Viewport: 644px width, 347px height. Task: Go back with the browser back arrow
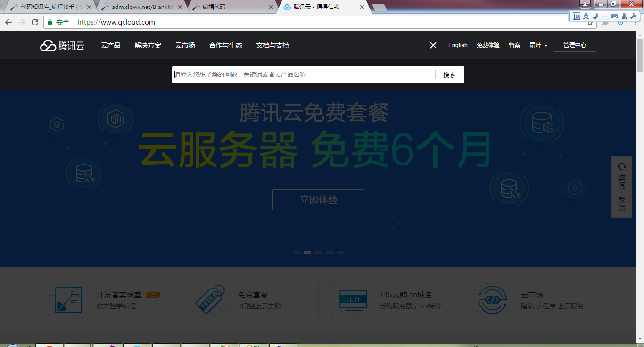pos(8,22)
